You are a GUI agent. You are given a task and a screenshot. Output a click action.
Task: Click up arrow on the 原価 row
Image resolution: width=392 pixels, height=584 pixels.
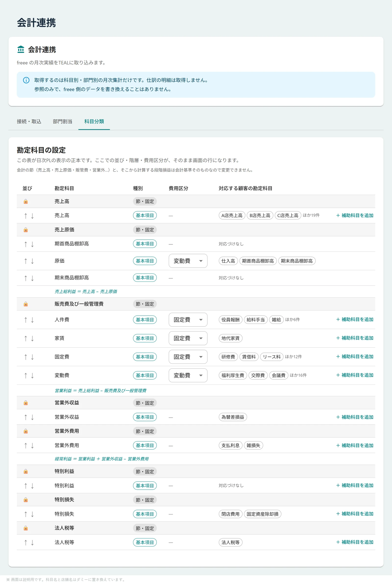25,261
